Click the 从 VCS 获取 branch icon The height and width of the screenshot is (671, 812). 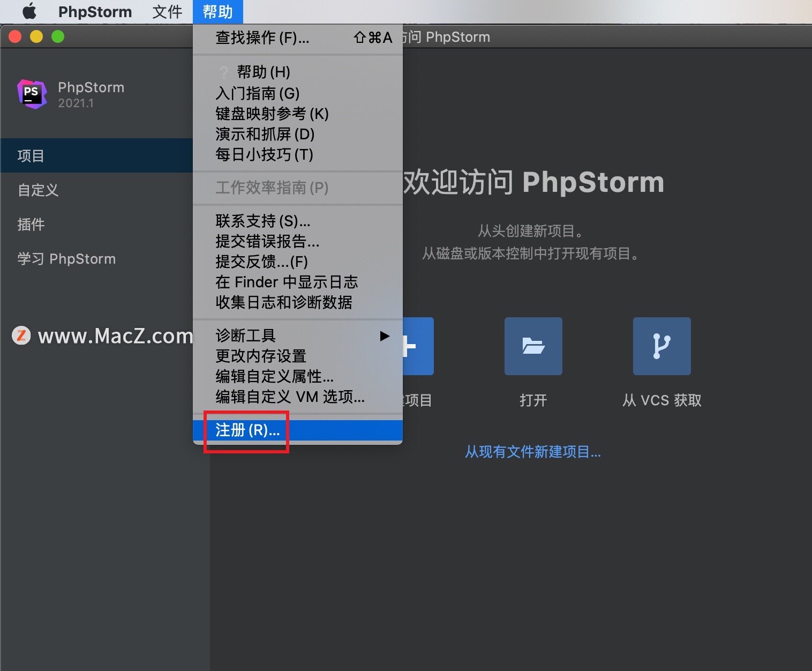click(662, 346)
